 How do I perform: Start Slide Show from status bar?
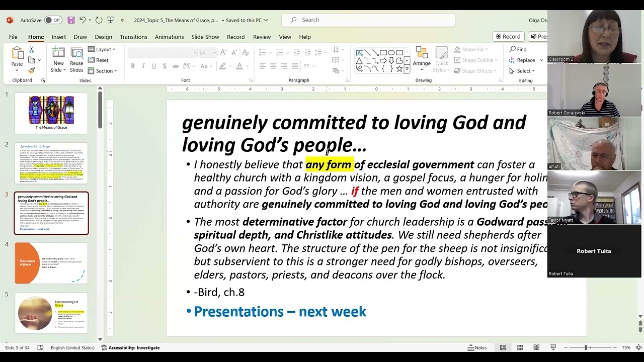553,347
